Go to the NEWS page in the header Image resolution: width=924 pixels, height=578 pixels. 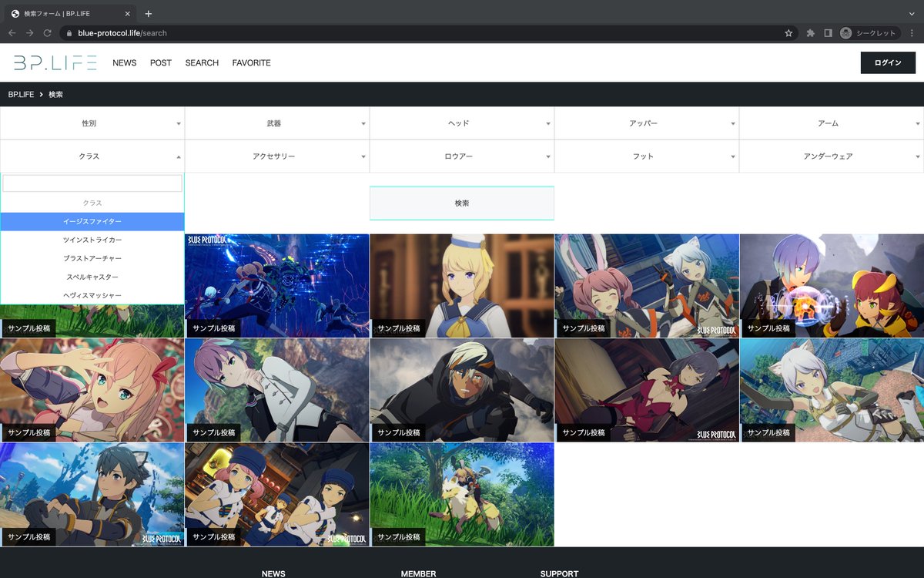(125, 63)
